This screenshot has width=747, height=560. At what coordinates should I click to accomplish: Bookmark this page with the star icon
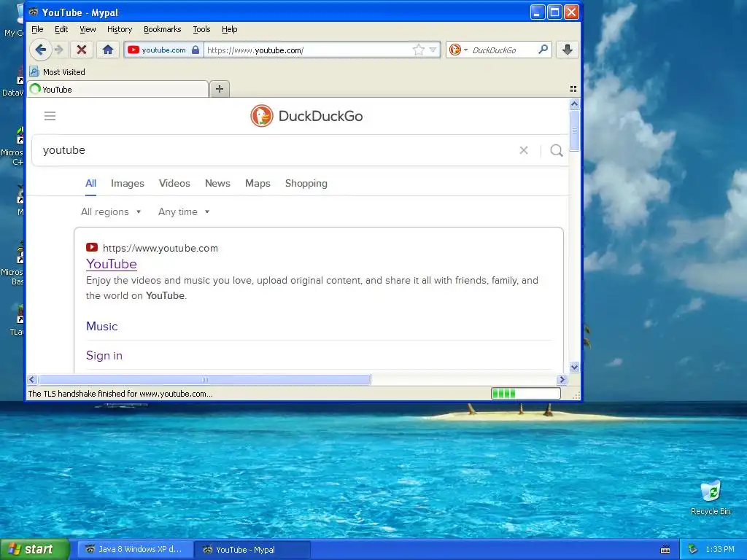pos(418,50)
